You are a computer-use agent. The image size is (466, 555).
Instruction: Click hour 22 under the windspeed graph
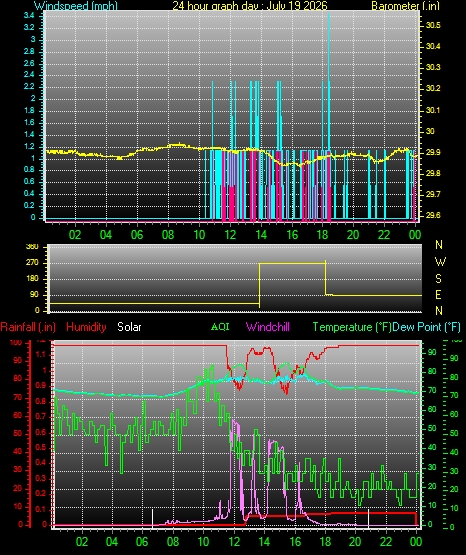(x=384, y=235)
